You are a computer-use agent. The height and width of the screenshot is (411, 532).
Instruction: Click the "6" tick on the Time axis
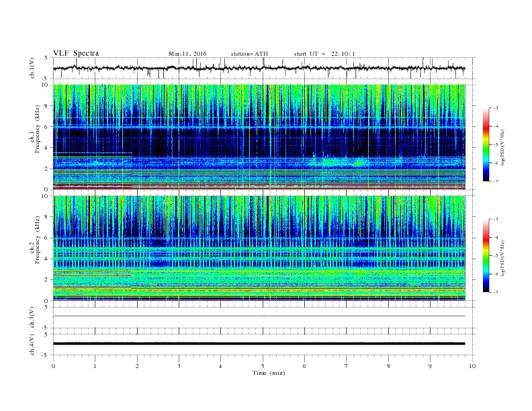point(305,366)
